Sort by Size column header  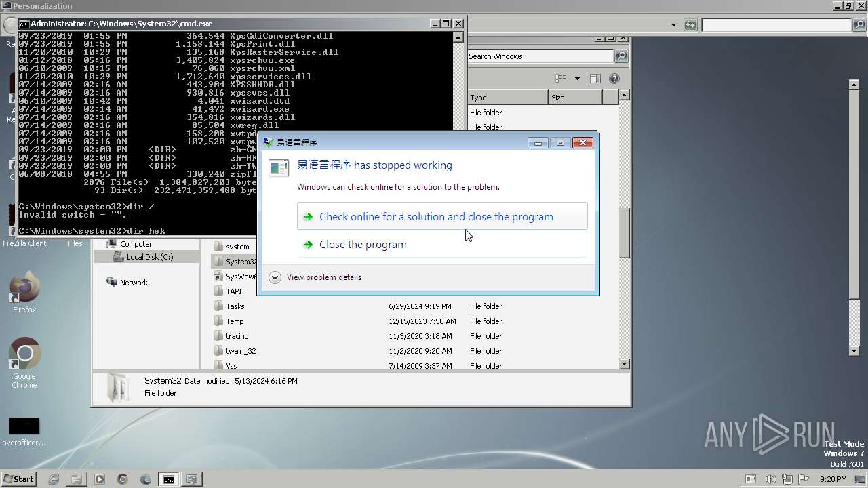pos(575,98)
